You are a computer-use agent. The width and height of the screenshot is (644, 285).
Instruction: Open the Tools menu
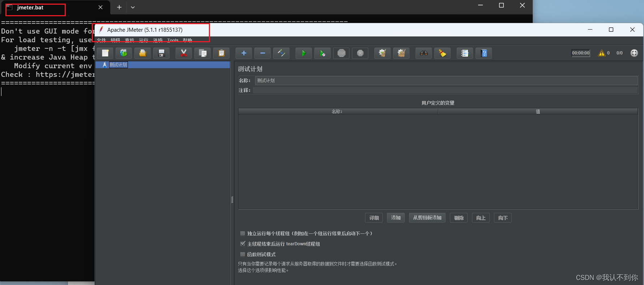click(173, 40)
